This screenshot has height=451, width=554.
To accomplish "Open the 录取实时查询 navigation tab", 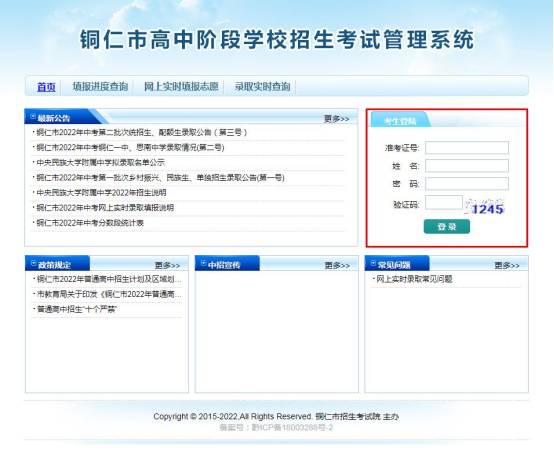I will pos(262,87).
